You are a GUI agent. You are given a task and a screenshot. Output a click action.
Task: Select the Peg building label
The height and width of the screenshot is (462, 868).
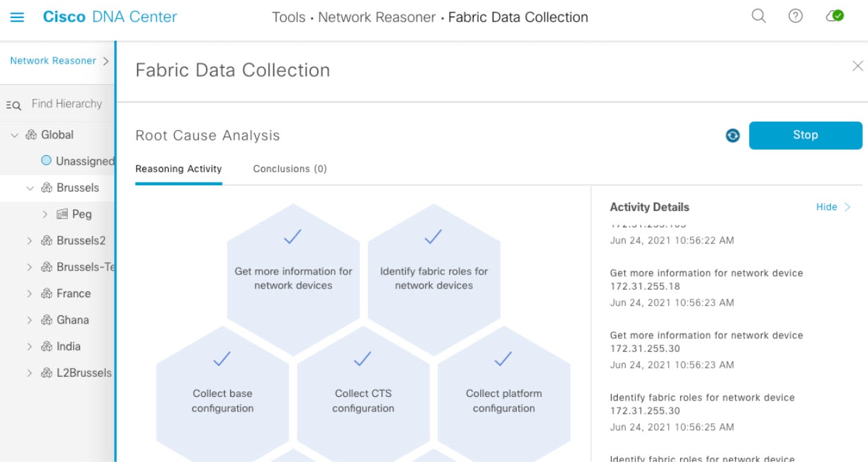click(82, 214)
